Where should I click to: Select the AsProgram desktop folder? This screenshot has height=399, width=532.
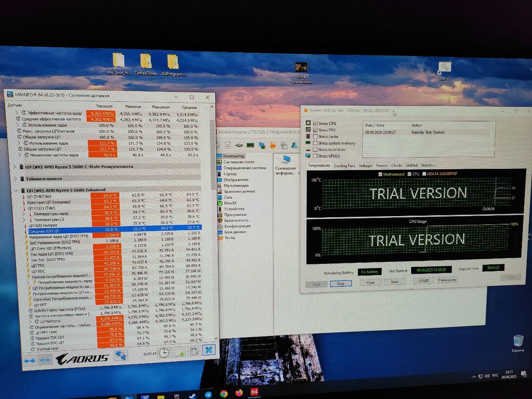click(x=173, y=65)
